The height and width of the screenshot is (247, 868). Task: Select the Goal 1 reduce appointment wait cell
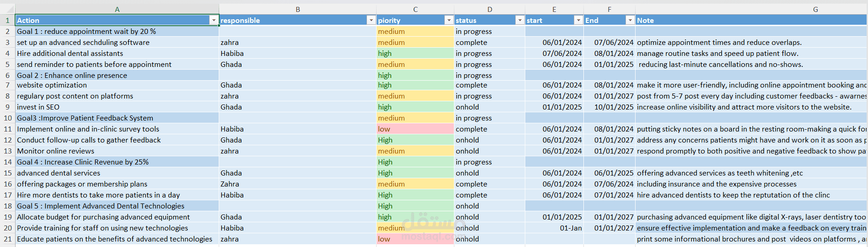[117, 31]
